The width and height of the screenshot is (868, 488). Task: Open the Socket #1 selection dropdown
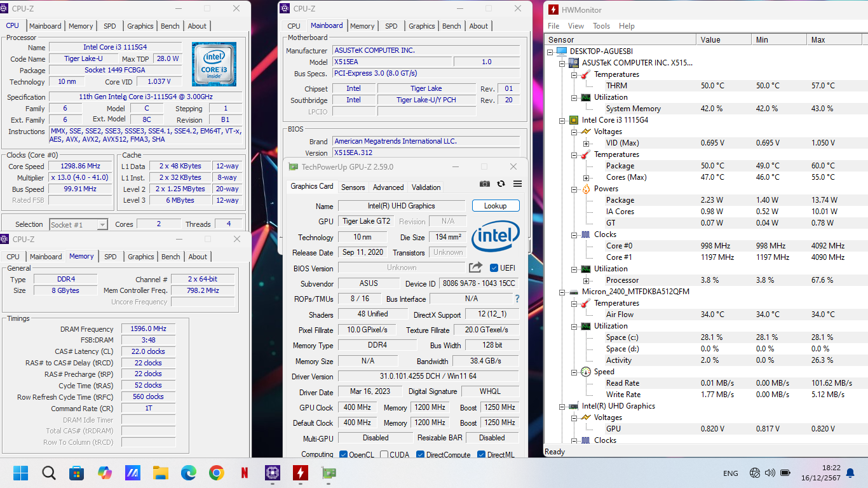coord(102,224)
